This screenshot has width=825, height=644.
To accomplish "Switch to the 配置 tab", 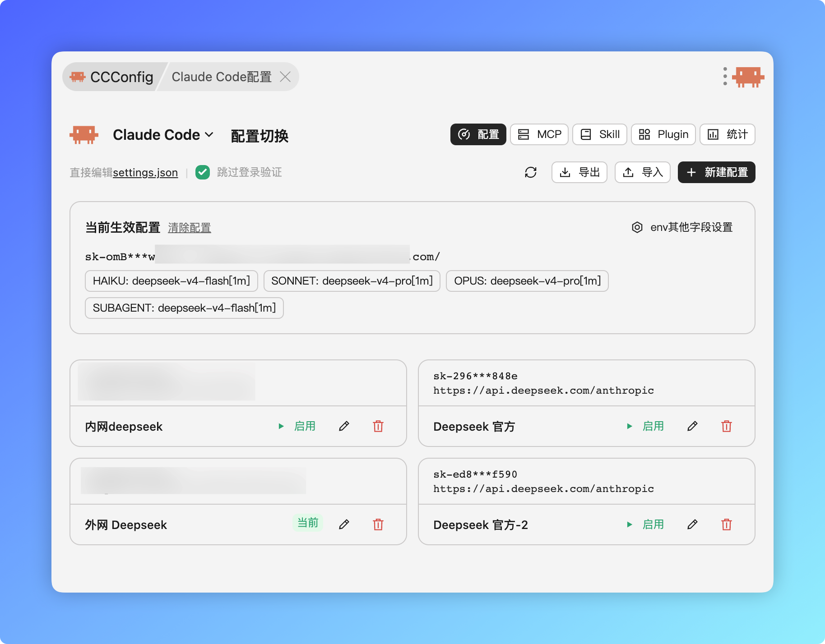I will pos(478,134).
